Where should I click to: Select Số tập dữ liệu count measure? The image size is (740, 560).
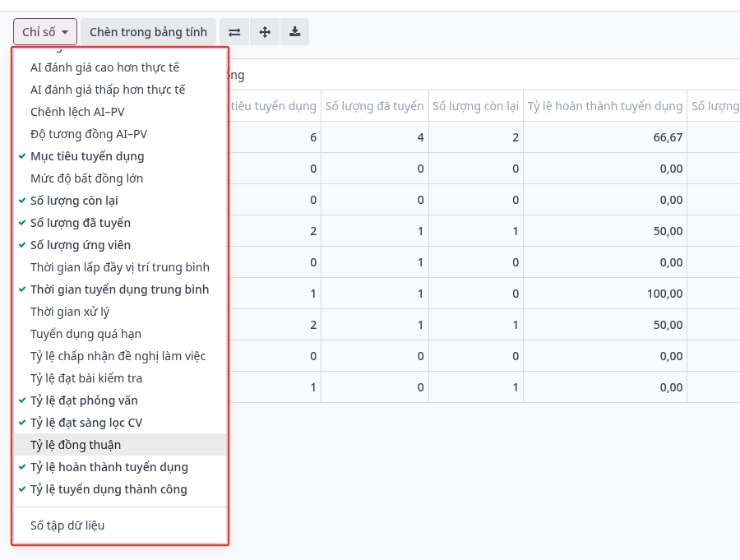[120, 525]
